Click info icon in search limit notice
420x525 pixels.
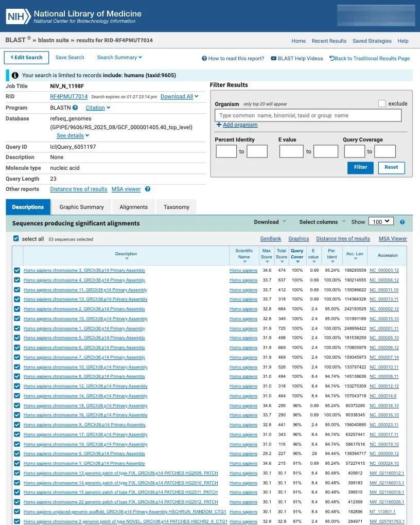tap(15, 75)
